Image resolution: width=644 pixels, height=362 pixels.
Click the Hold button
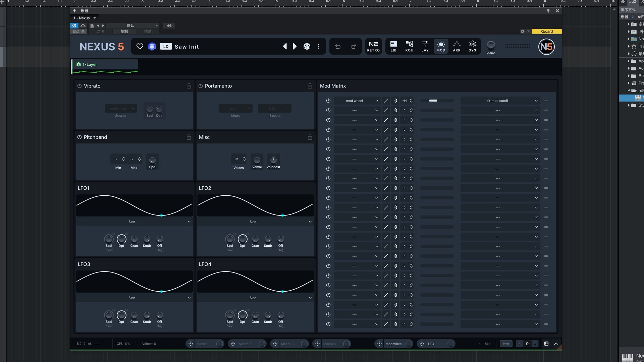pos(506,344)
